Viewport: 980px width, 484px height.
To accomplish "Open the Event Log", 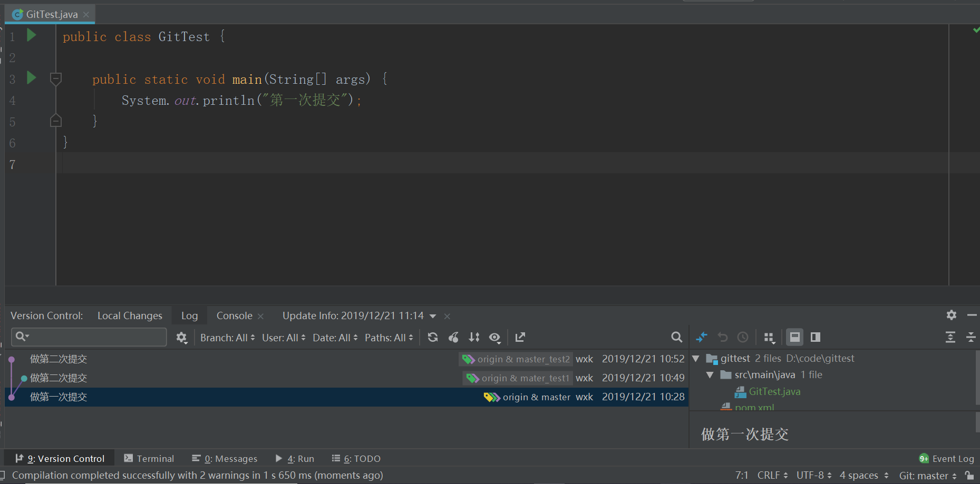I will click(x=947, y=459).
